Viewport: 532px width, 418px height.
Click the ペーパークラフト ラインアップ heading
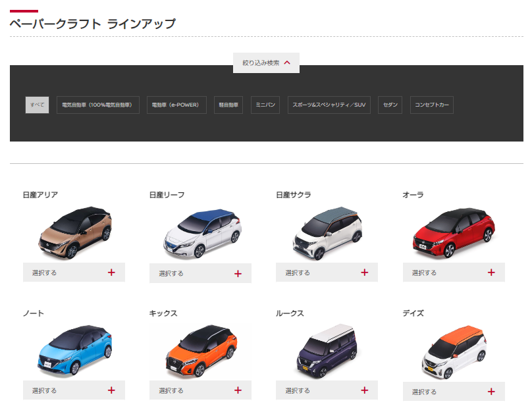[93, 24]
